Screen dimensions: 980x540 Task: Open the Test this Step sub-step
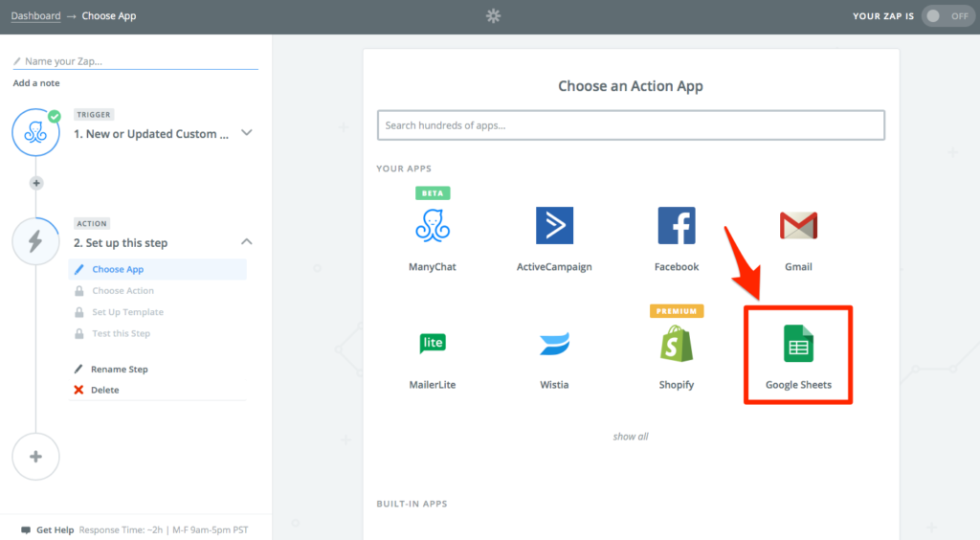point(122,333)
